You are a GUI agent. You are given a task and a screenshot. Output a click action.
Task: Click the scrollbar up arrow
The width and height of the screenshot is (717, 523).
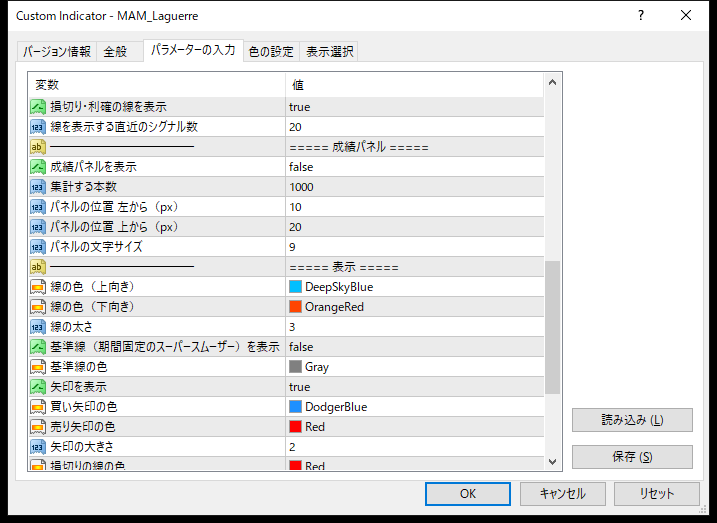(552, 83)
